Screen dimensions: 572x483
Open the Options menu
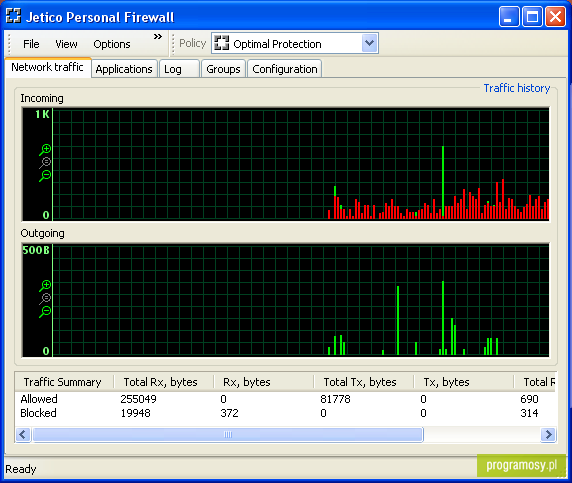click(x=112, y=44)
